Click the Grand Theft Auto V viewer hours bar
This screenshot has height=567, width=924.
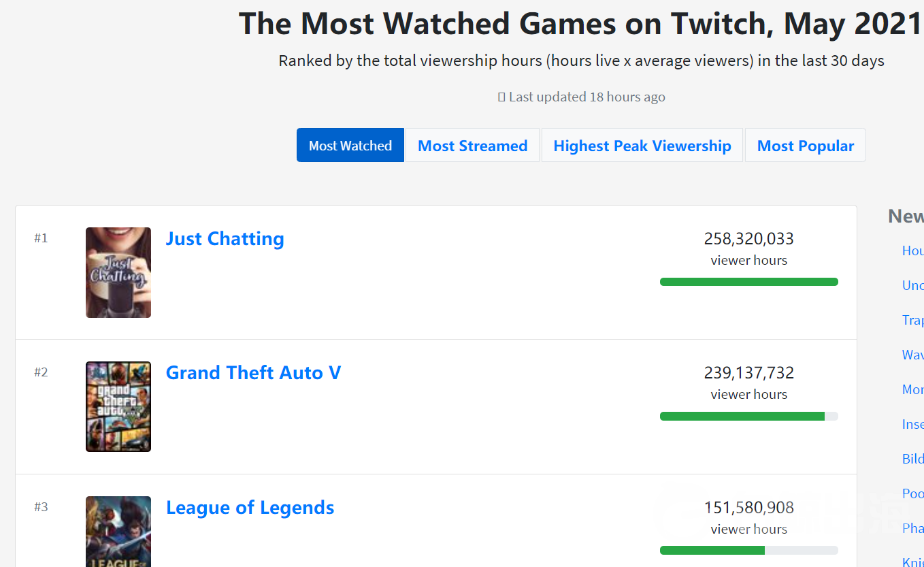pyautogui.click(x=748, y=417)
